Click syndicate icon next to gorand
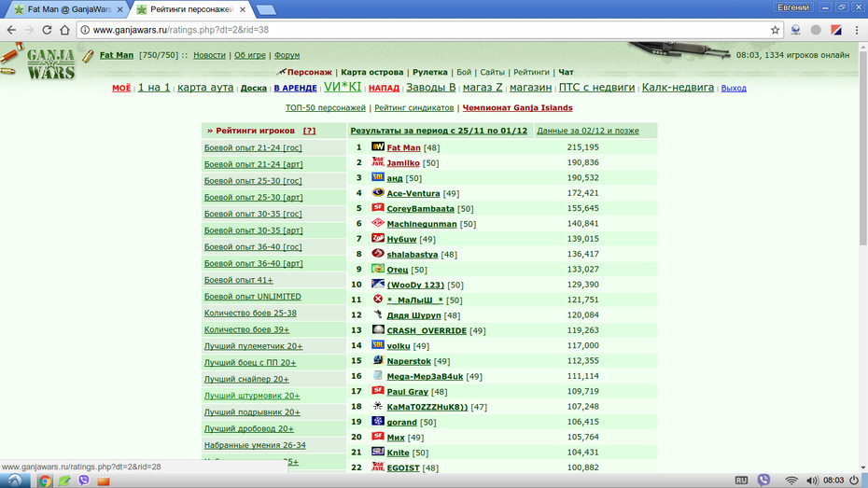The height and width of the screenshot is (488, 868). click(378, 421)
